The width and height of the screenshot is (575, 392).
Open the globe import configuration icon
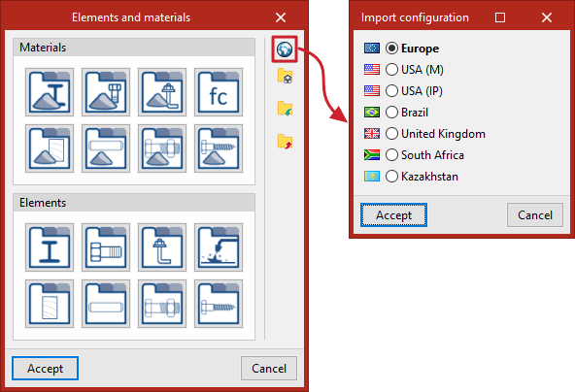[x=285, y=49]
